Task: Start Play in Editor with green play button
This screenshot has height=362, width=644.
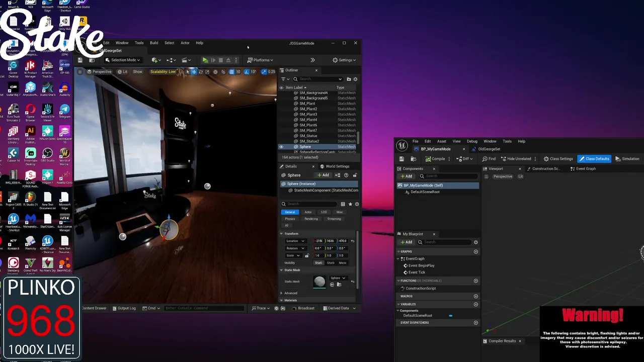Action: tap(205, 60)
